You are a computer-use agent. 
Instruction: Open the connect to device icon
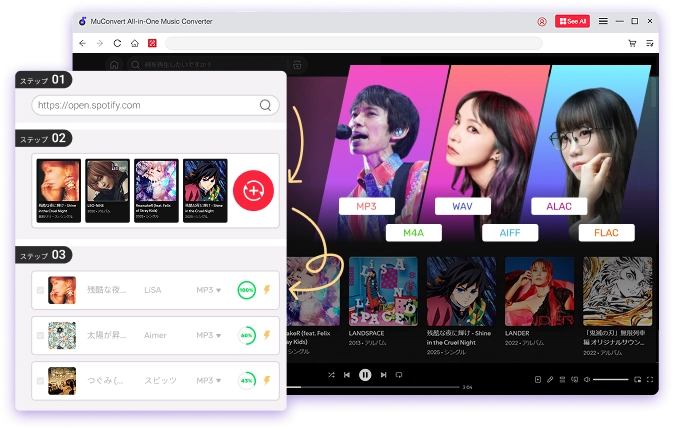(x=574, y=380)
